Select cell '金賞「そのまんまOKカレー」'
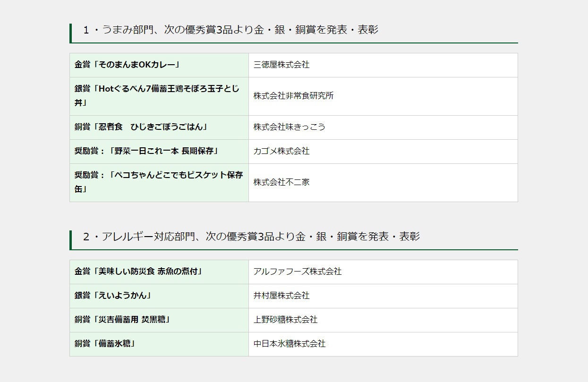This screenshot has height=382, width=588. click(159, 65)
